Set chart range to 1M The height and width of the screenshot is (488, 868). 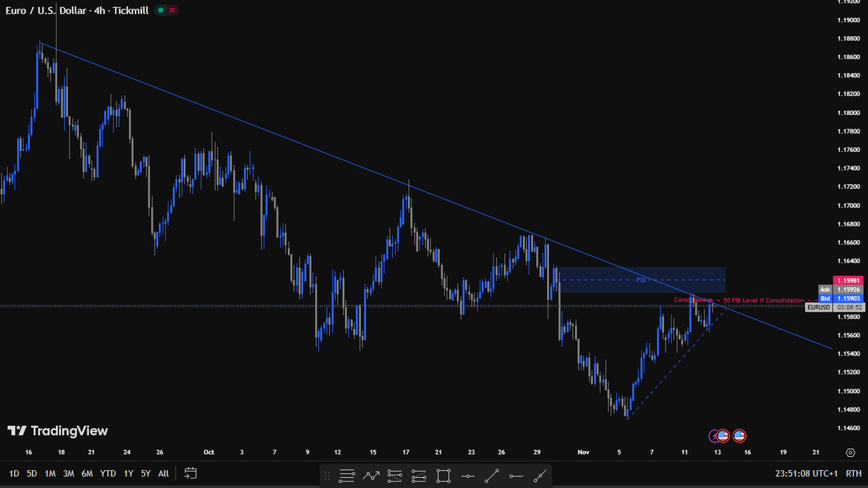[50, 474]
